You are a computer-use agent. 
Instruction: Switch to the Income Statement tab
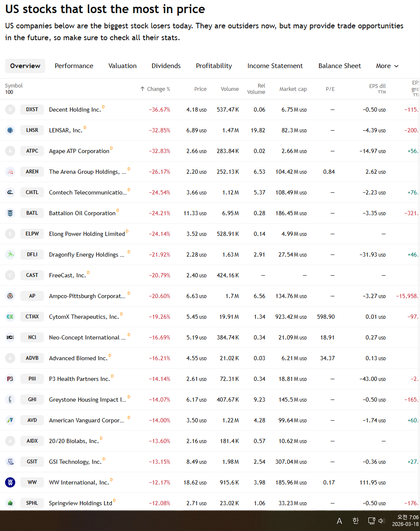(x=275, y=66)
